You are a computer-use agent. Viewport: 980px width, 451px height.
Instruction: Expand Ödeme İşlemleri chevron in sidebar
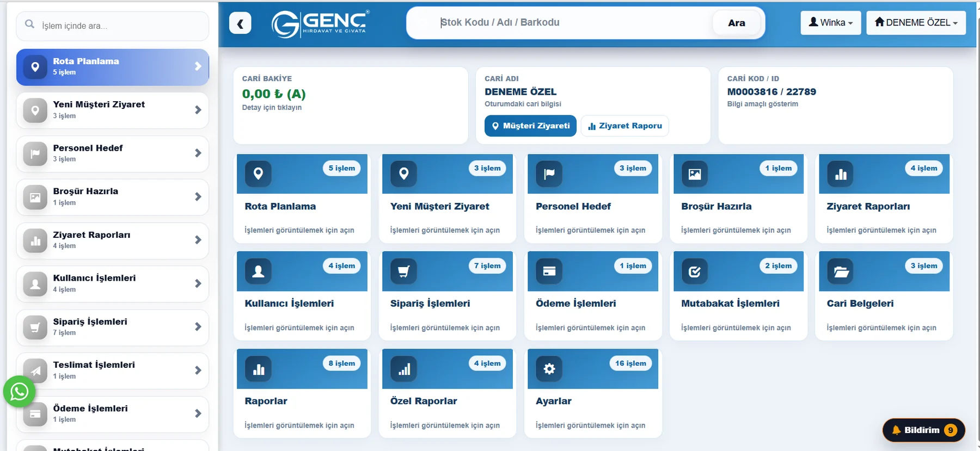coord(198,413)
